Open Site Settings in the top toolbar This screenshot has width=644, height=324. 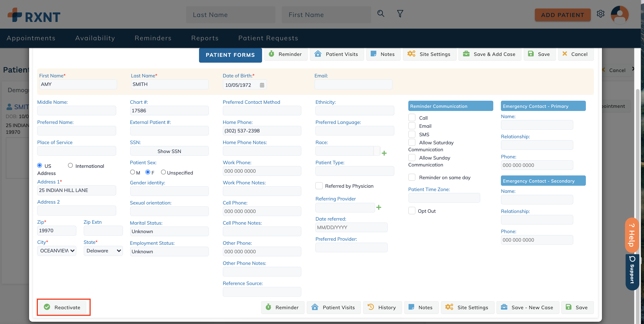(x=429, y=54)
